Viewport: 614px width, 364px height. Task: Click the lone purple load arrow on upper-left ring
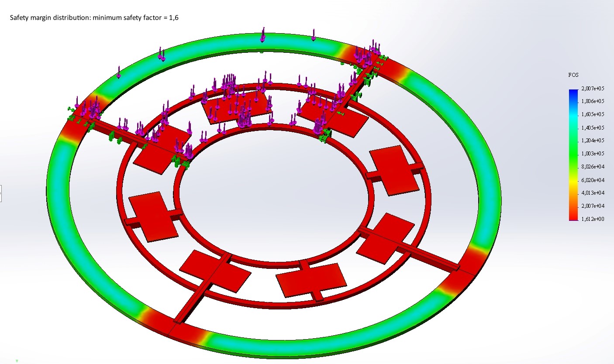[x=118, y=72]
